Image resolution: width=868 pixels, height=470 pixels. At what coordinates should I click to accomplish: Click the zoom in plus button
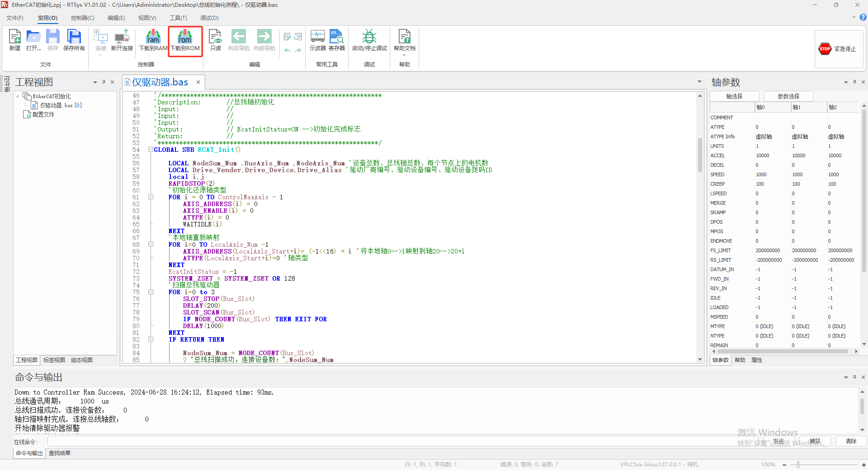tap(863, 465)
